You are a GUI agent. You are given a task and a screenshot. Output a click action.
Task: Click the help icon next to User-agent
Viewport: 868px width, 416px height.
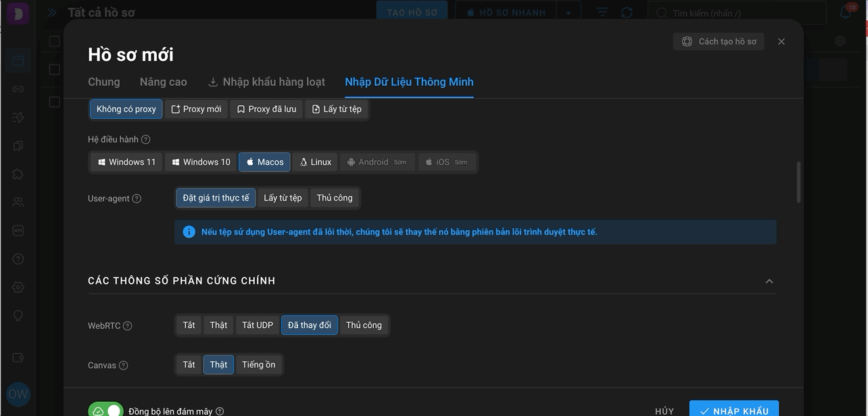137,199
